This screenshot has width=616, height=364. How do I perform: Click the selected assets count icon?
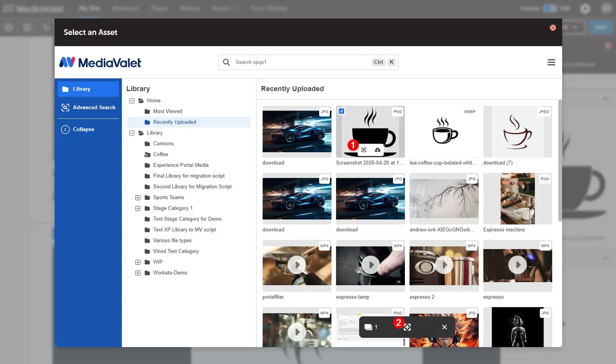click(x=368, y=327)
